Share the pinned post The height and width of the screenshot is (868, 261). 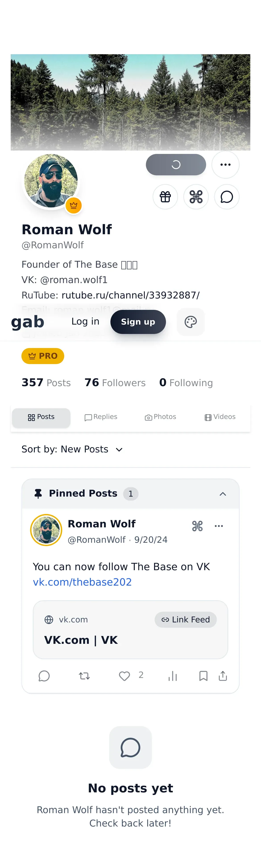click(x=223, y=676)
